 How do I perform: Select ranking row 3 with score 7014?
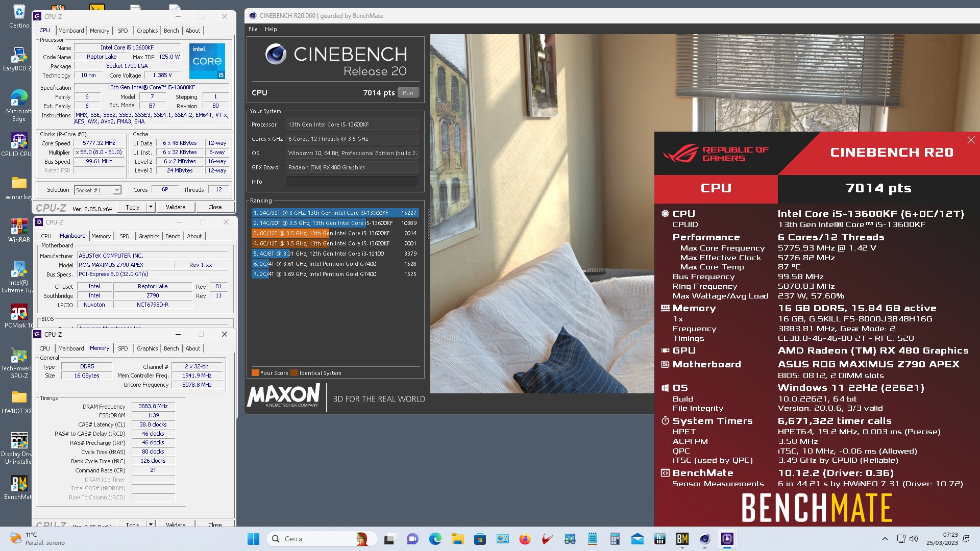[335, 233]
